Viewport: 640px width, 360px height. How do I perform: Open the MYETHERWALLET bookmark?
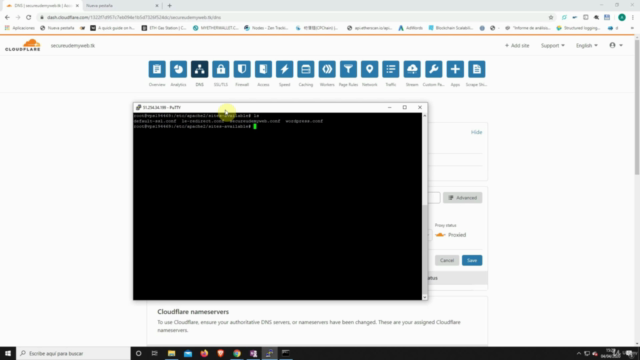click(x=216, y=28)
